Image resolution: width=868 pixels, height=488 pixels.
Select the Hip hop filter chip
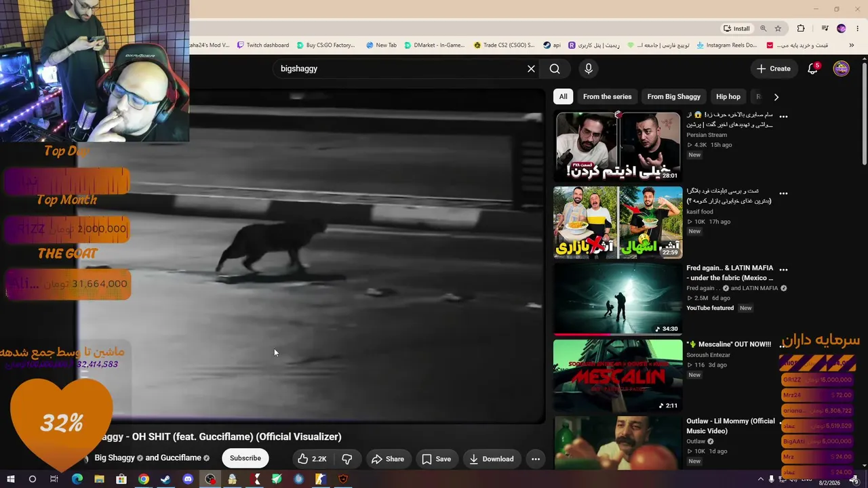tap(728, 96)
